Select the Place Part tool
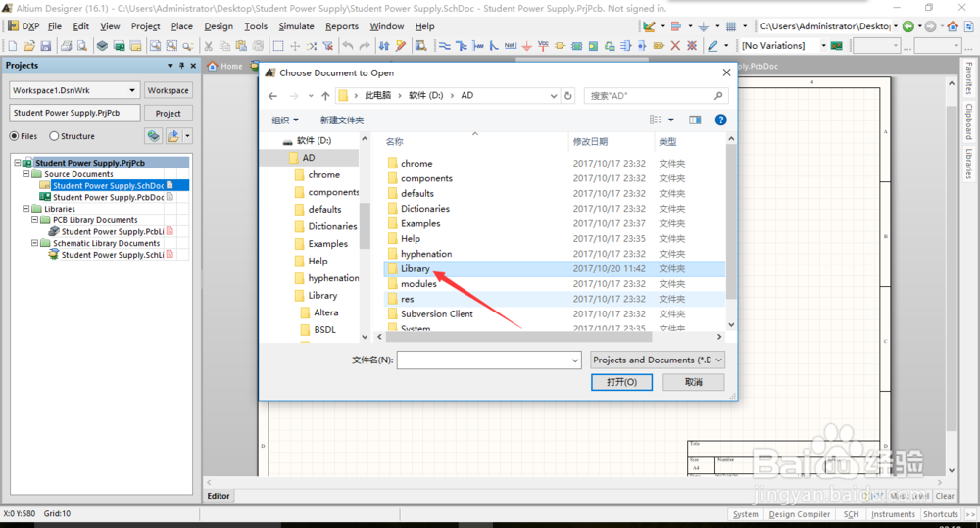Image resolution: width=980 pixels, height=528 pixels. [x=560, y=46]
